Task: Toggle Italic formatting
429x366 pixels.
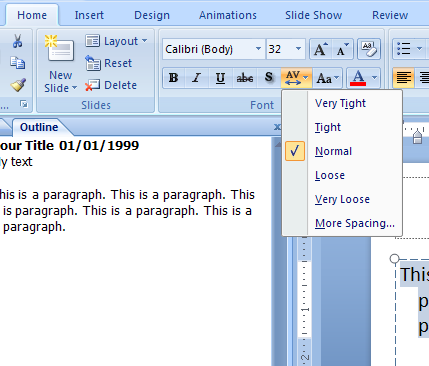Action: click(197, 78)
